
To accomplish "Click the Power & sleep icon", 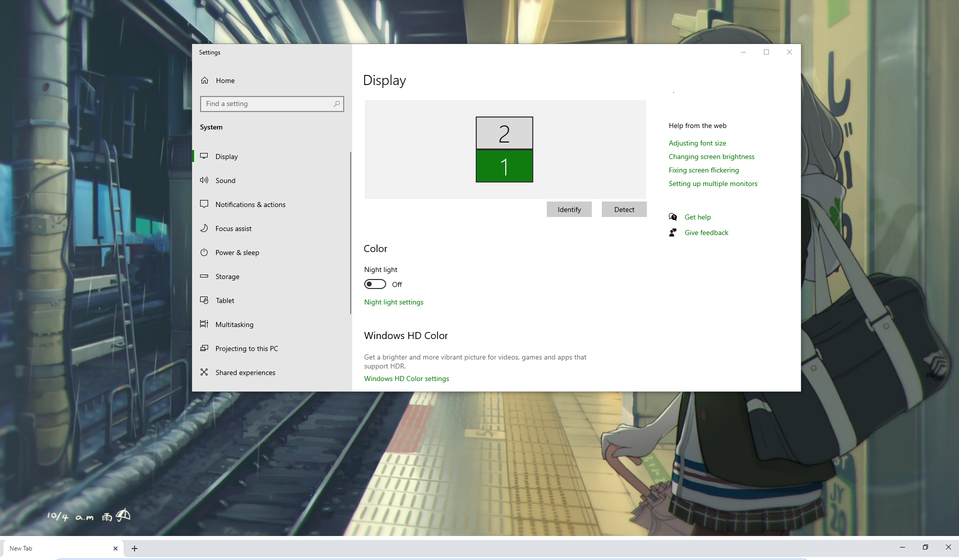I will tap(204, 252).
